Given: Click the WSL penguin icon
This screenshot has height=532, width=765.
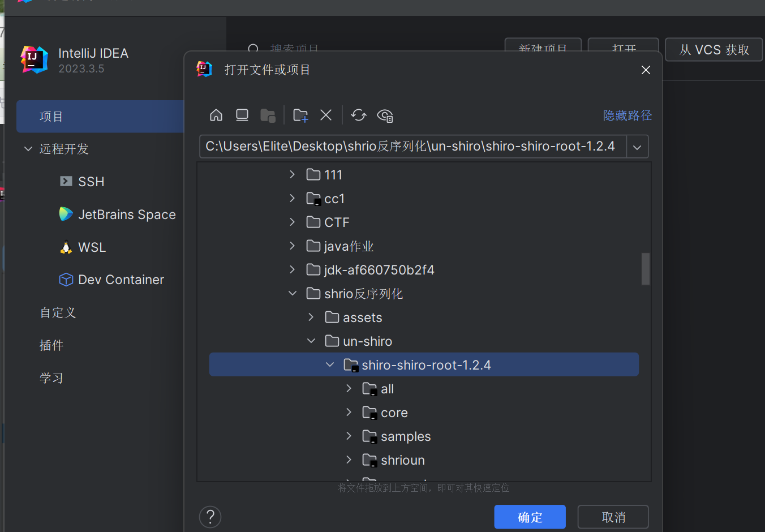Looking at the screenshot, I should click(x=66, y=247).
